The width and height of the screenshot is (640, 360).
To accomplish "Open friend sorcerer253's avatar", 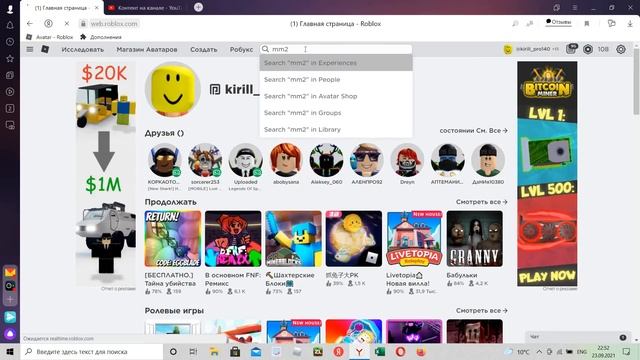I will click(205, 160).
